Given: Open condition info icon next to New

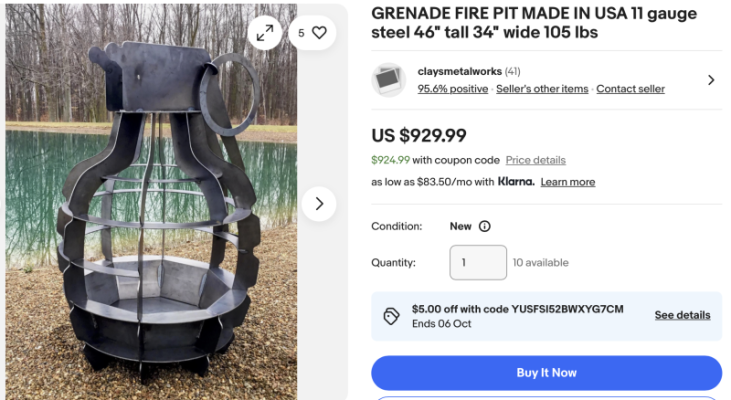Looking at the screenshot, I should [x=485, y=226].
